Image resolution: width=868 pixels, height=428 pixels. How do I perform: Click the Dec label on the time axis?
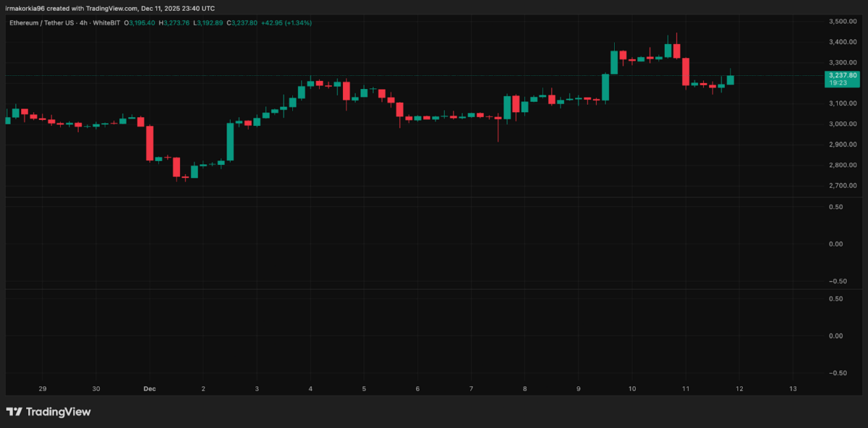(x=150, y=388)
